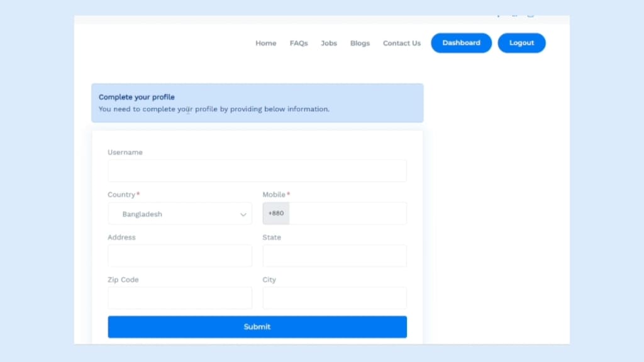Open the Jobs menu item
This screenshot has height=362, width=644.
pos(329,43)
